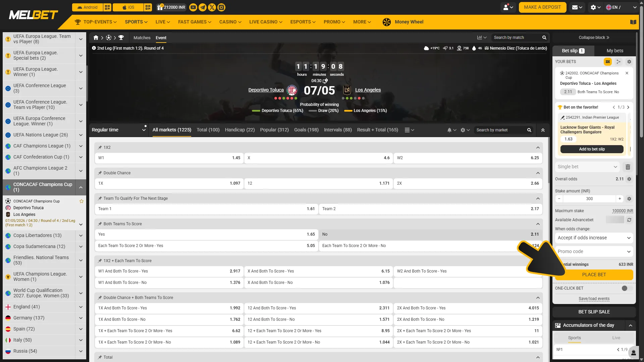Open the messages envelope icon
Viewport: 644px width, 362px height.
(x=577, y=7)
